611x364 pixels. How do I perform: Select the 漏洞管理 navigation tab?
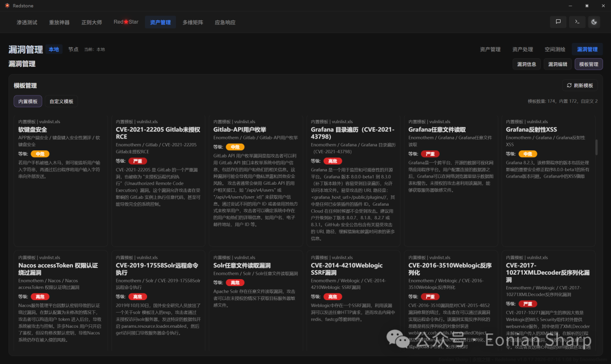(x=587, y=49)
